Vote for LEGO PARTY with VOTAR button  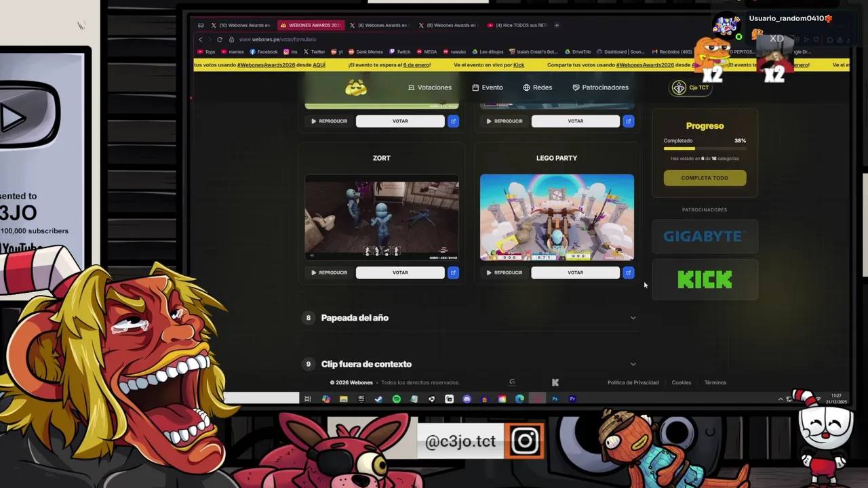coord(575,272)
